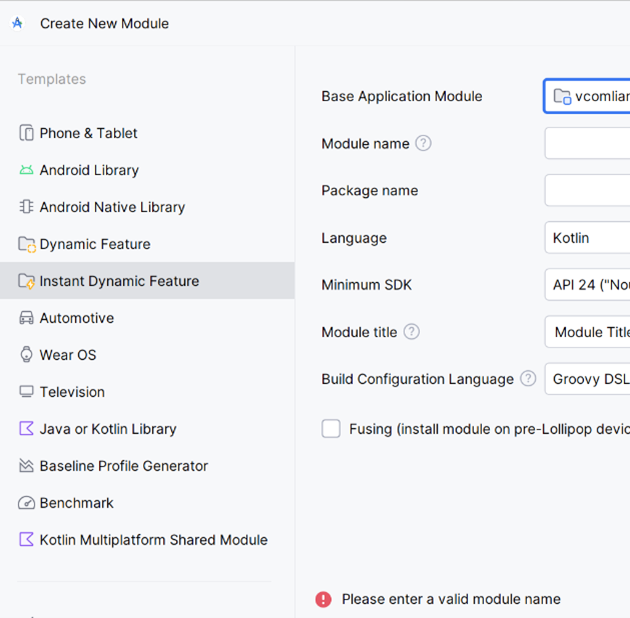Click the Minimum SDK label

[366, 285]
